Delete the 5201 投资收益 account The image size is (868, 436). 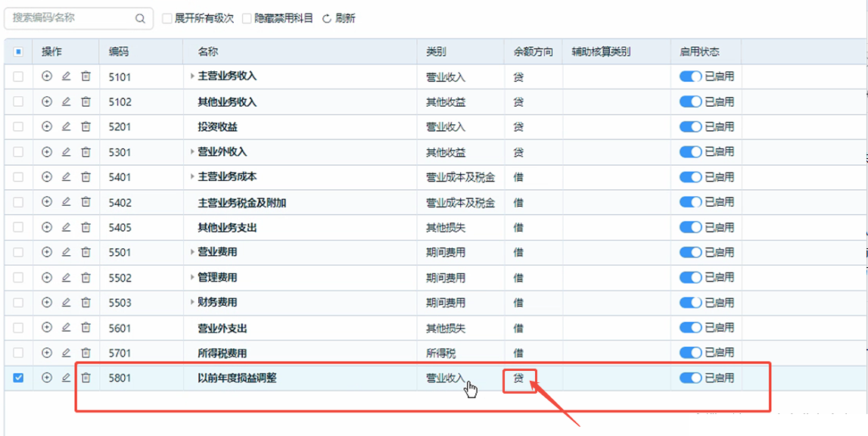pyautogui.click(x=86, y=126)
